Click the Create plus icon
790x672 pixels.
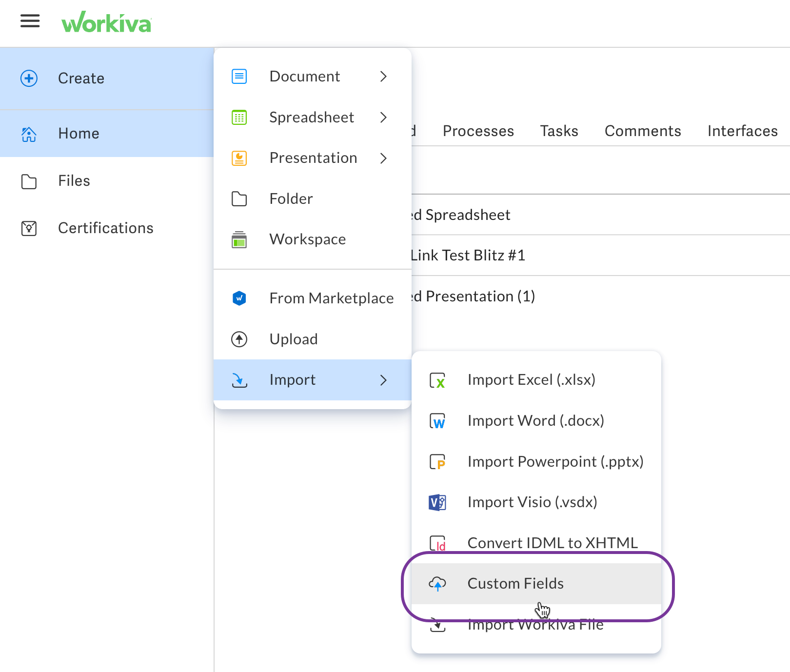(x=29, y=78)
